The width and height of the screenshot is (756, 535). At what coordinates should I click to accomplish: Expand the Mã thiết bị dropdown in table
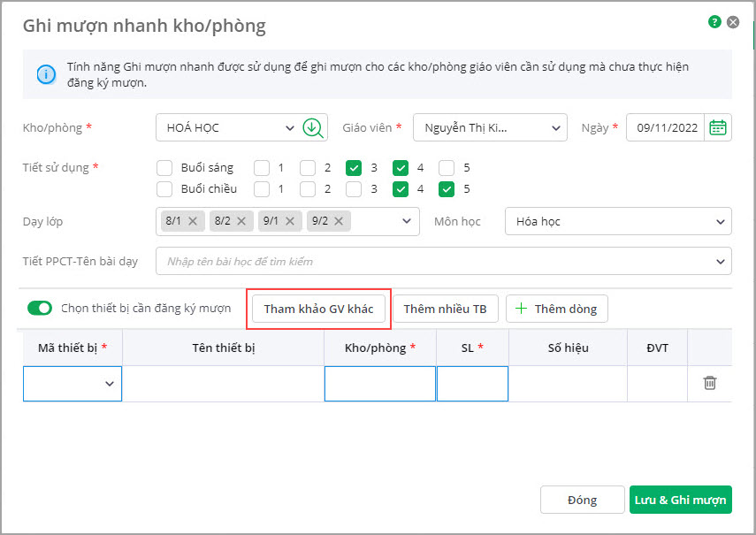click(110, 384)
